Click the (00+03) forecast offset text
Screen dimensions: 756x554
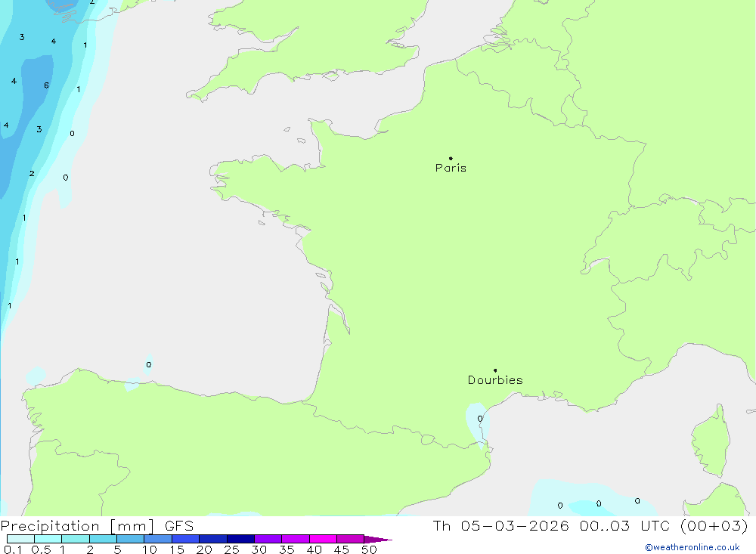click(x=714, y=525)
